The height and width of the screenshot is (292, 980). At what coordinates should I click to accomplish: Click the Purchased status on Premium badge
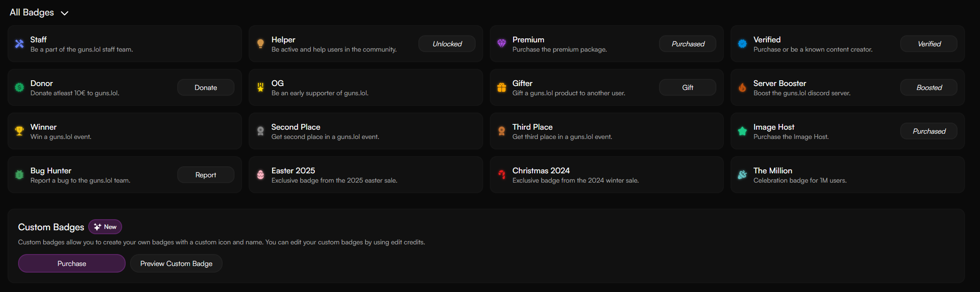(688, 44)
